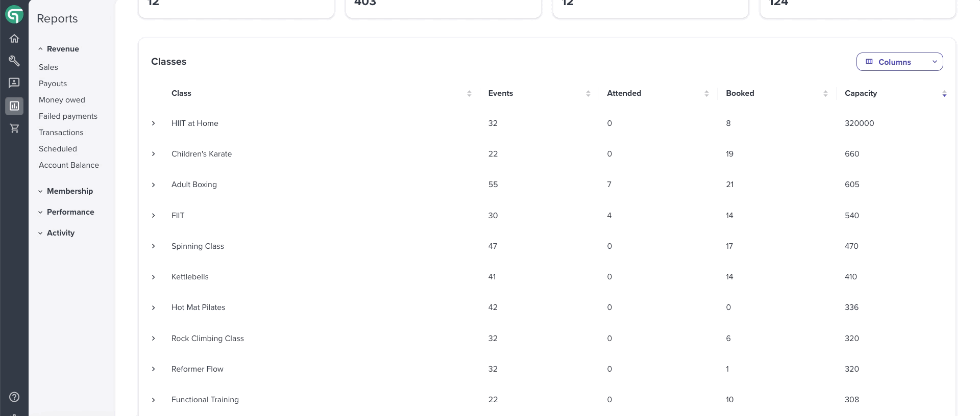This screenshot has width=980, height=416.
Task: Sort by Events column sort icon
Action: (x=588, y=94)
